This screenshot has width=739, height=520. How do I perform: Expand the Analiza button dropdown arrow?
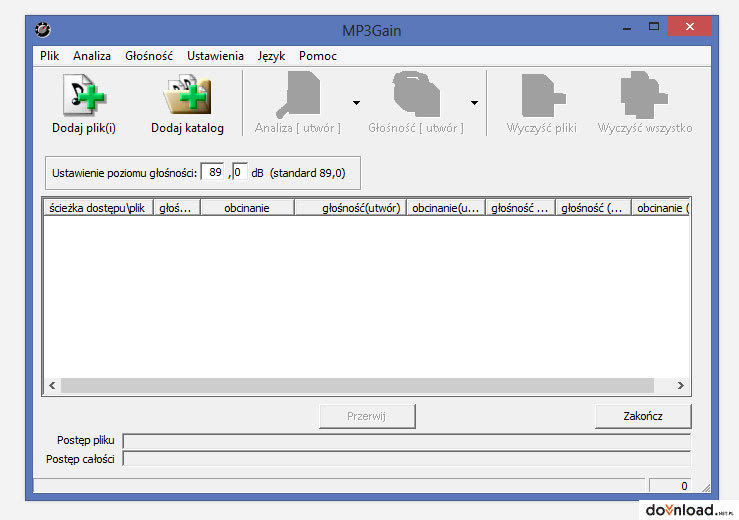[356, 102]
